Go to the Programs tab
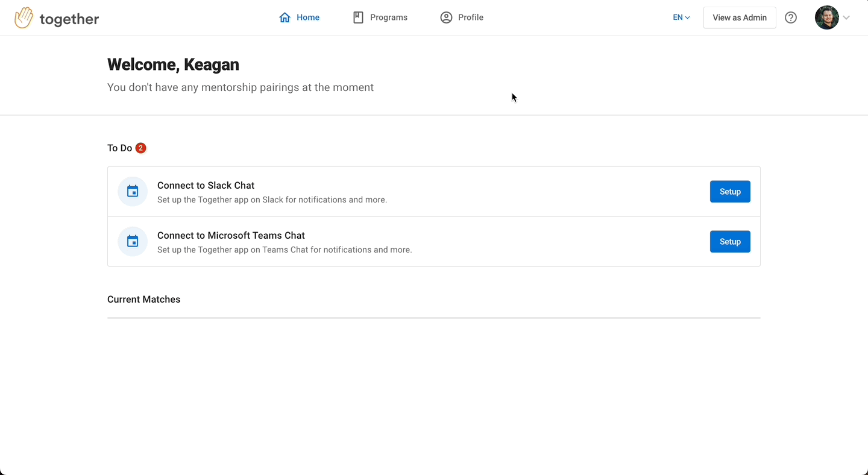The width and height of the screenshot is (868, 475). point(380,17)
